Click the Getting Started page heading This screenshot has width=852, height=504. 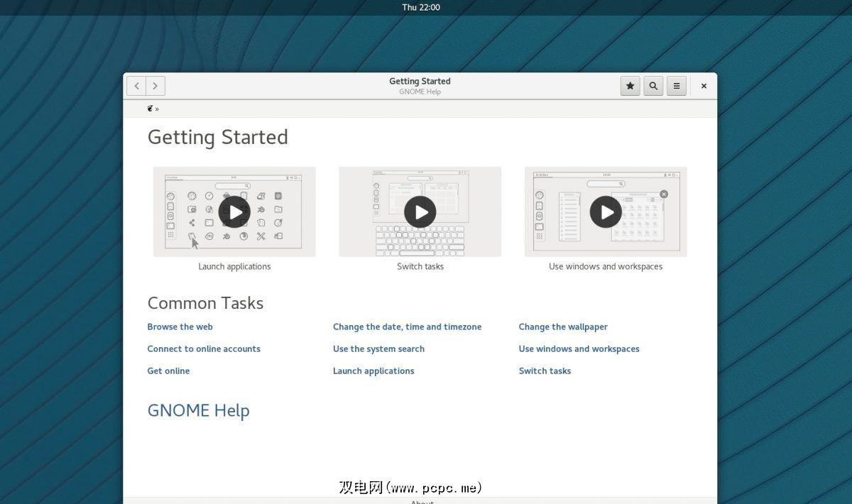click(x=217, y=137)
